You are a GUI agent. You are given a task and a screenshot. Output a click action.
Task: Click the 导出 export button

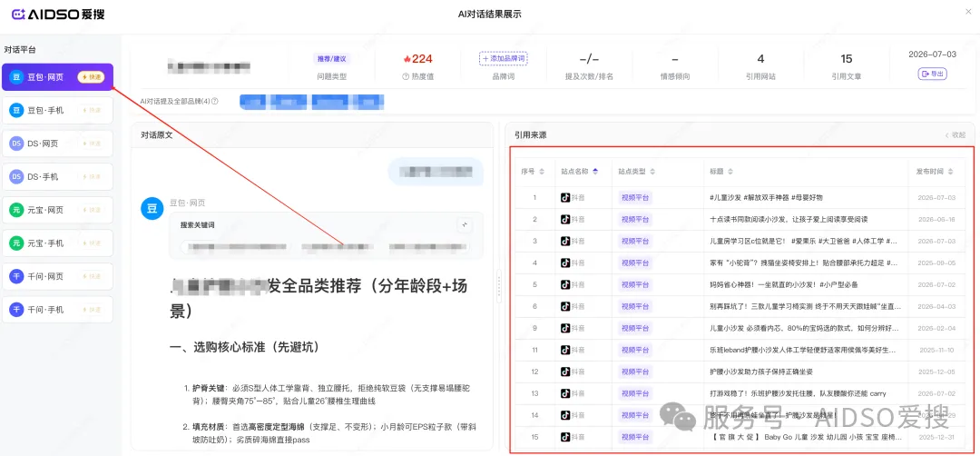tap(932, 74)
